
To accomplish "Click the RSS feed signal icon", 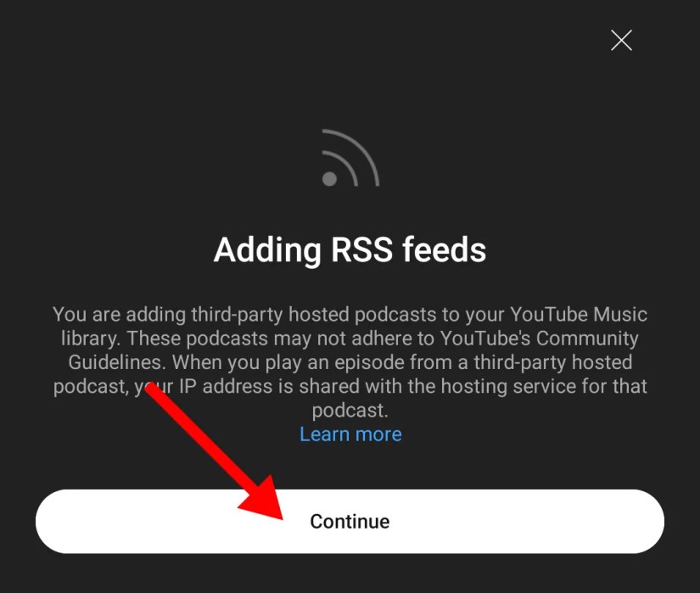I will pyautogui.click(x=350, y=158).
